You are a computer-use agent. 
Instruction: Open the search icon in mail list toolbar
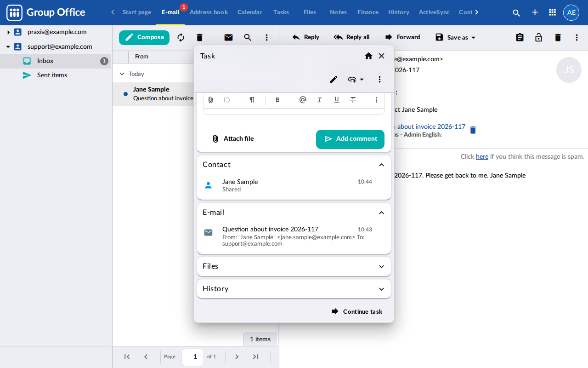tap(248, 37)
